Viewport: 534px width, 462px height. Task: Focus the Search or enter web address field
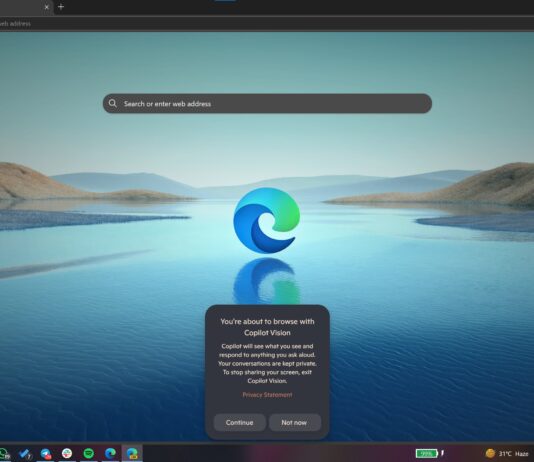(x=267, y=103)
